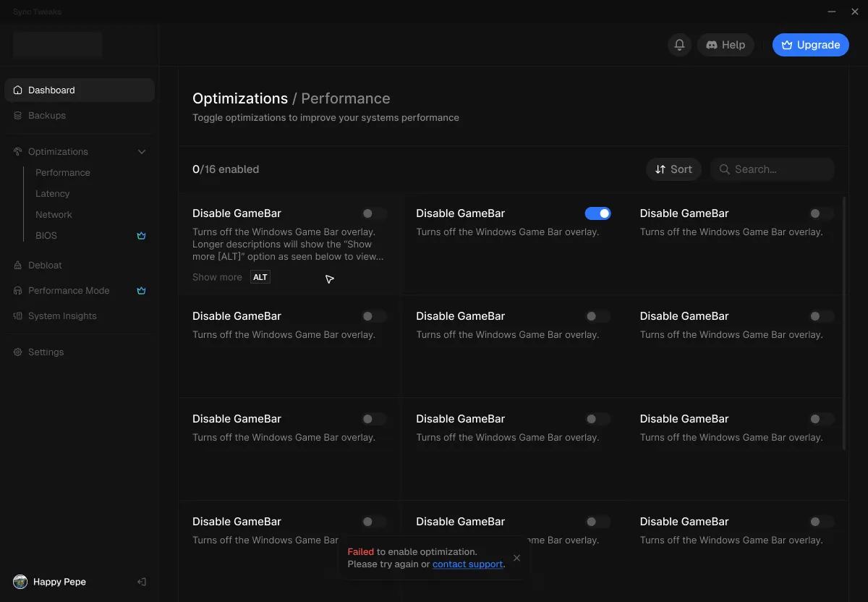Click the notification bell icon
The width and height of the screenshot is (868, 602).
pyautogui.click(x=678, y=44)
